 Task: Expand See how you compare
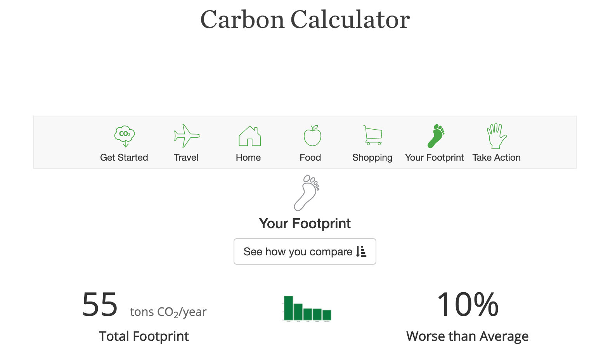click(305, 251)
